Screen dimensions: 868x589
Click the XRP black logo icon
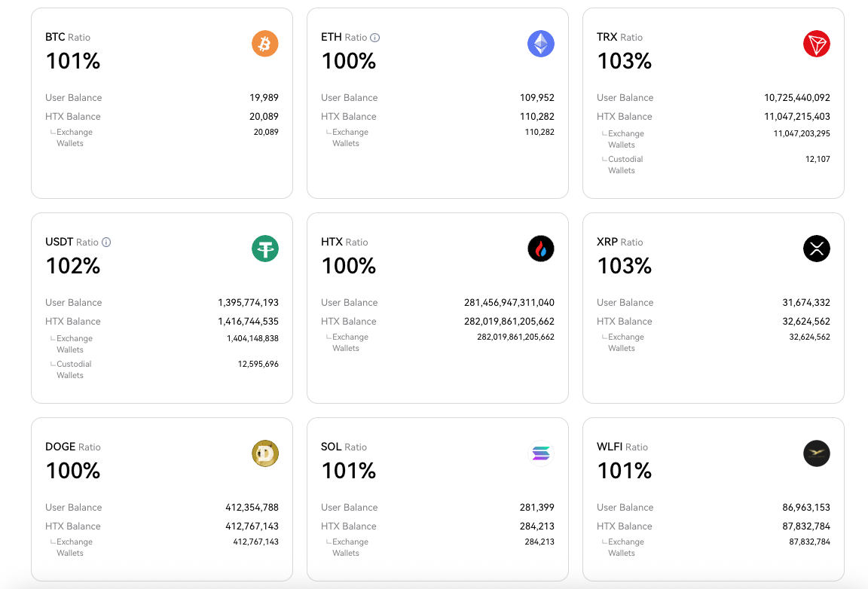(817, 249)
